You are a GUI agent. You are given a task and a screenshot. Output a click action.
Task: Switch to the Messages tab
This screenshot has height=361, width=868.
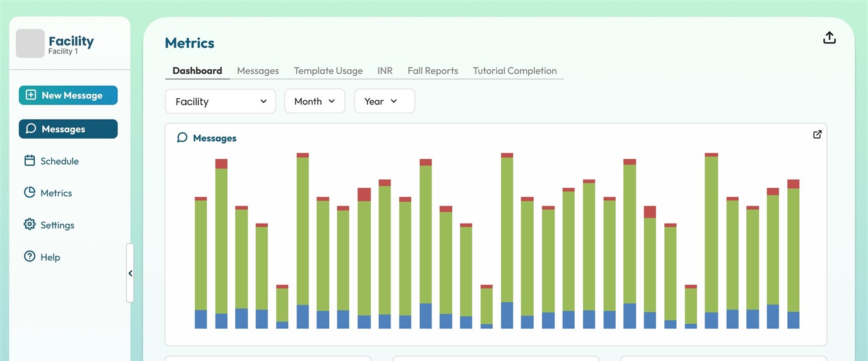(x=258, y=71)
